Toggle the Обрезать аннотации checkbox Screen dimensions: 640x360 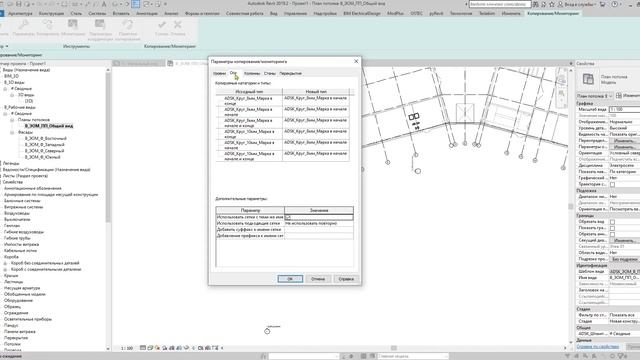[x=612, y=234]
